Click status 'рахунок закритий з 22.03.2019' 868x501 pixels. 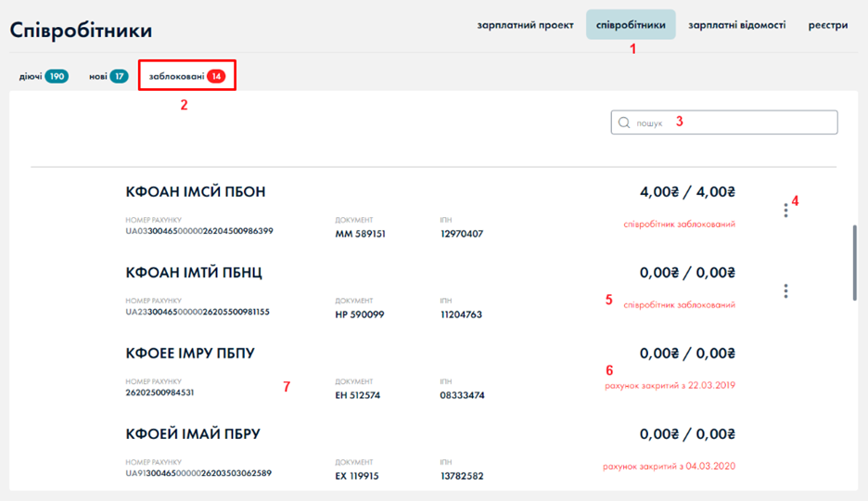click(x=669, y=385)
